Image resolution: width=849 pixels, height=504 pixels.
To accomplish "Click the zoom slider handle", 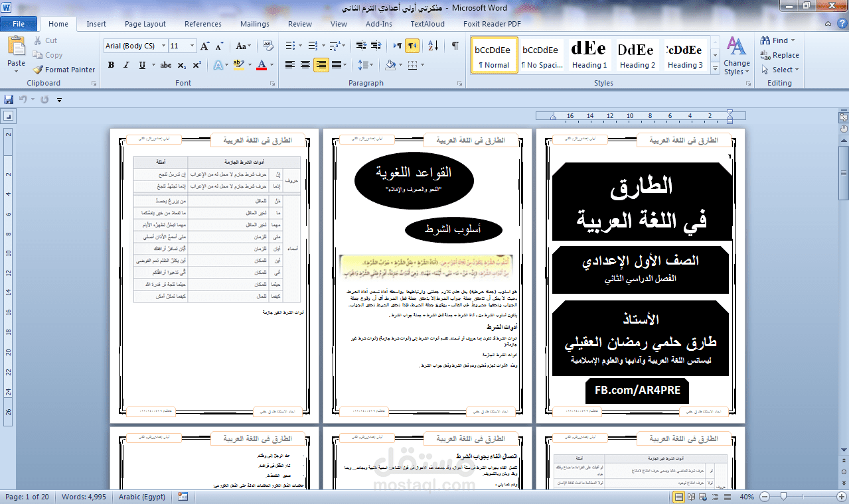I will [x=784, y=497].
